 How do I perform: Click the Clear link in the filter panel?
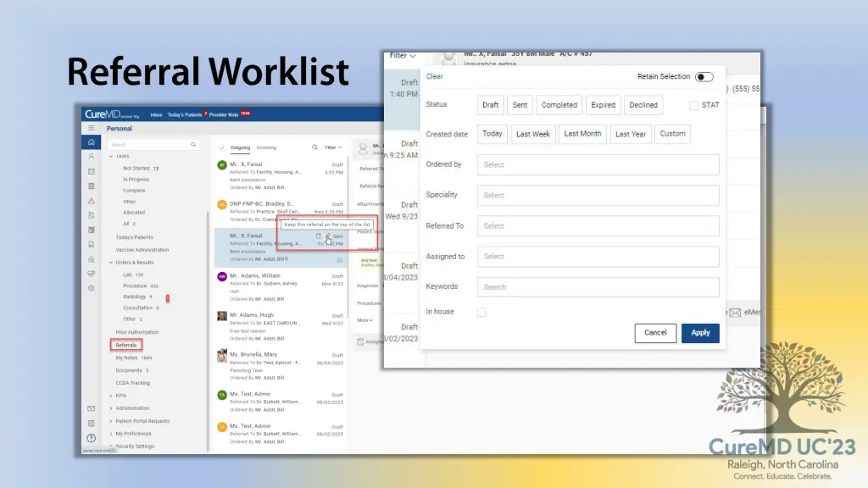(435, 76)
